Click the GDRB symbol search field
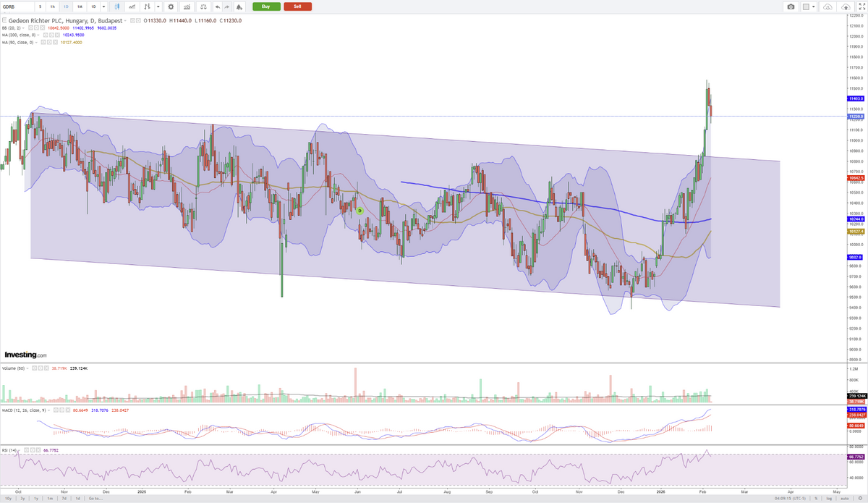868x503 pixels. 16,7
